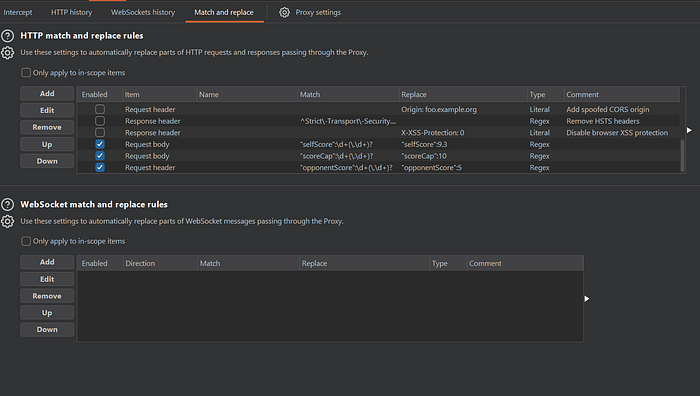Select 'Remove HSTS headers' comment cell

622,121
